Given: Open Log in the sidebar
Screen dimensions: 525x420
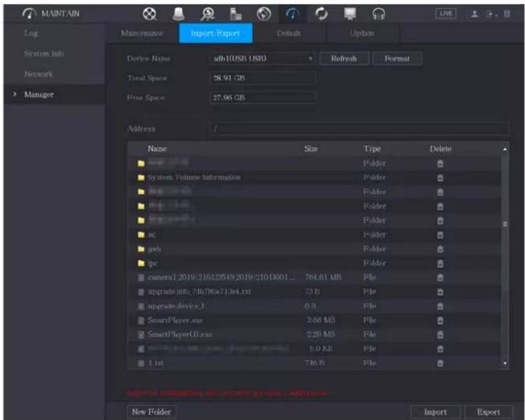Looking at the screenshot, I should point(31,33).
